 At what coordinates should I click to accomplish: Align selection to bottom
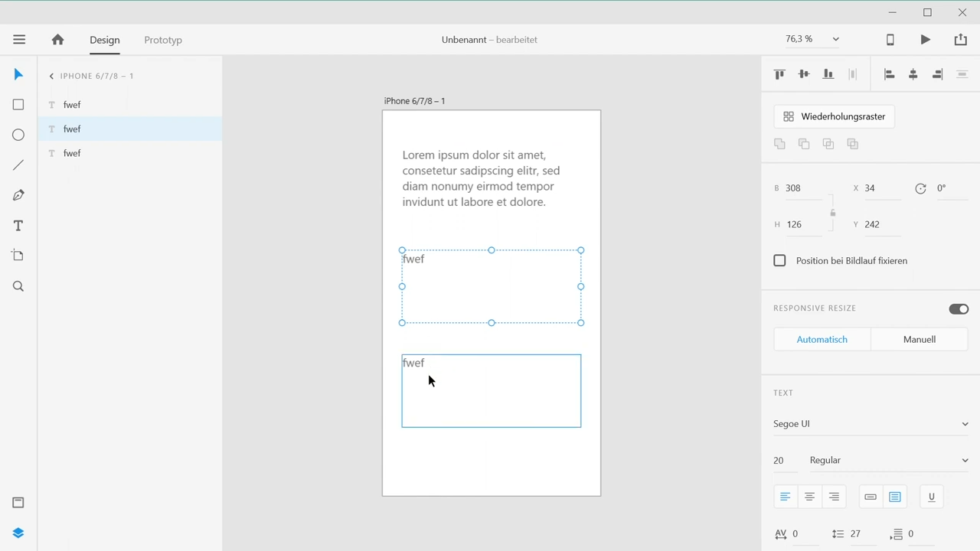point(828,74)
